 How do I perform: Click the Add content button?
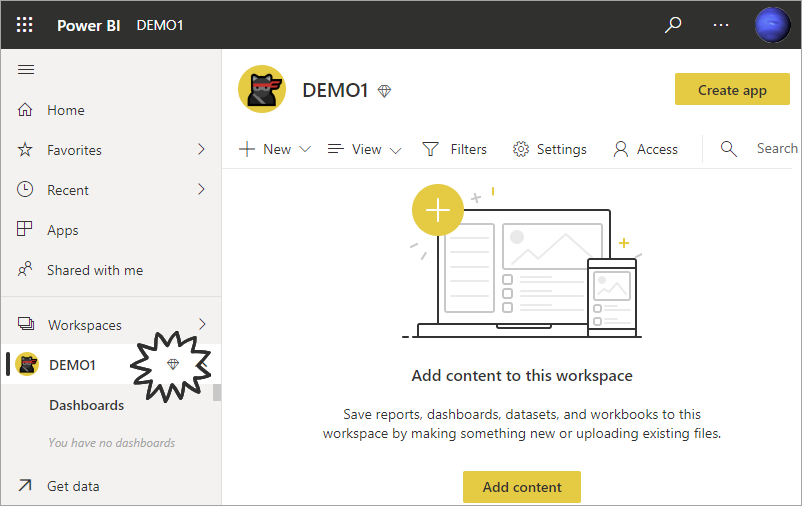[x=522, y=487]
